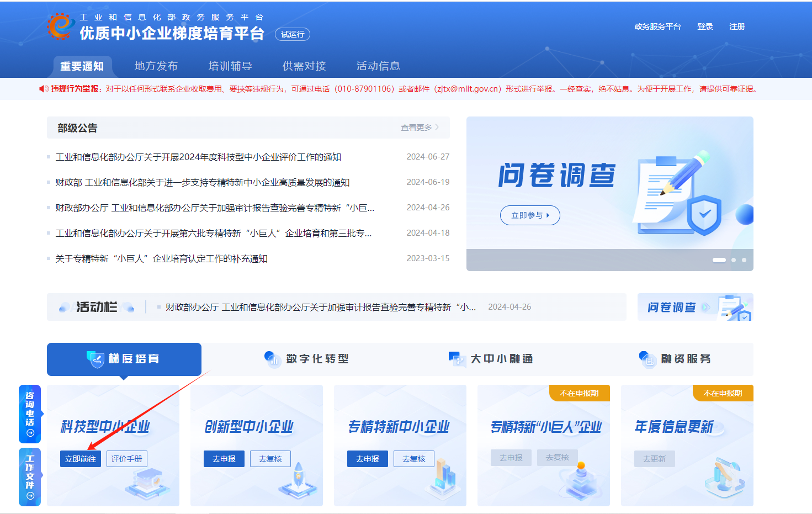Click the platform logo gear icon
The height and width of the screenshot is (514, 812).
(x=60, y=25)
